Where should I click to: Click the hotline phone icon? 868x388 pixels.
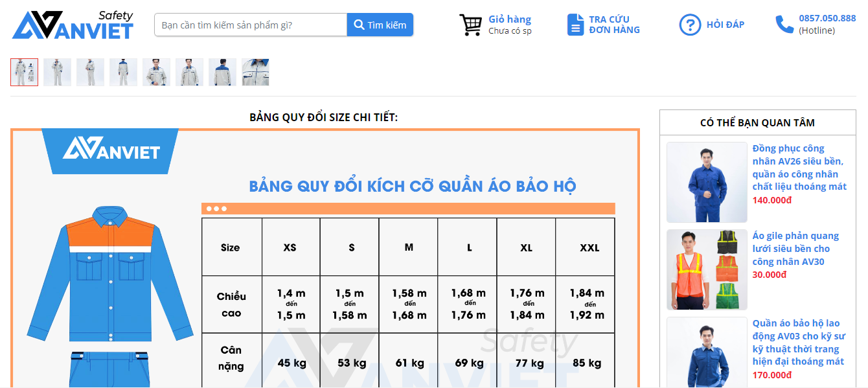tap(784, 25)
